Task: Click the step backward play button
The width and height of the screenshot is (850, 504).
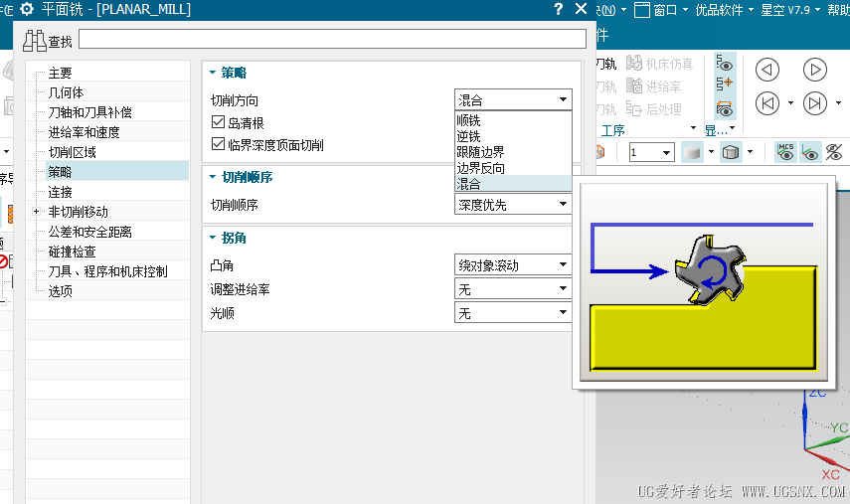Action: [767, 70]
